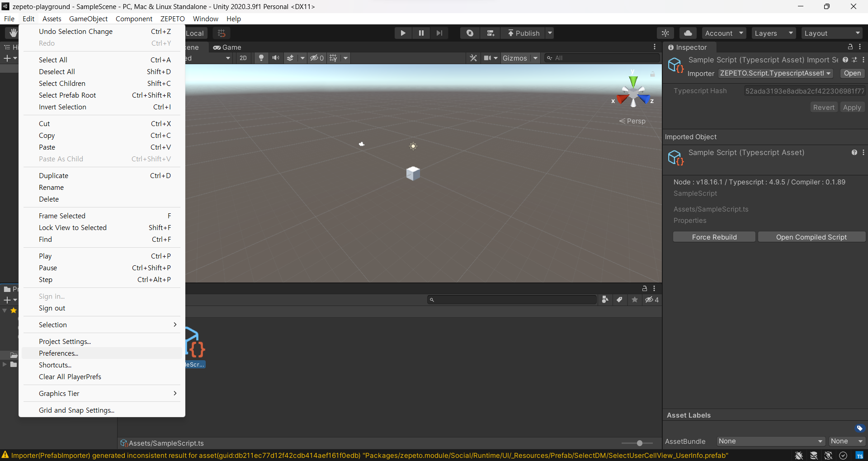Toggle Persp projection label
868x461 pixels.
click(x=632, y=121)
